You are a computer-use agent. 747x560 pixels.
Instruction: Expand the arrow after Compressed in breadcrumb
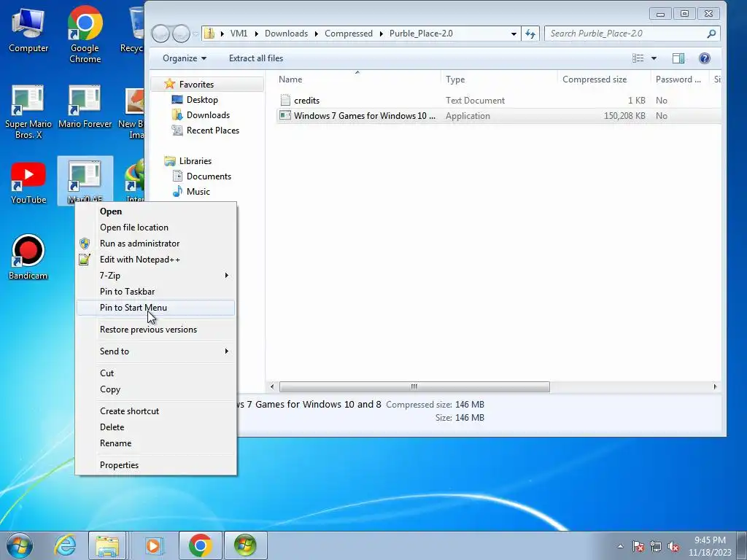[381, 34]
